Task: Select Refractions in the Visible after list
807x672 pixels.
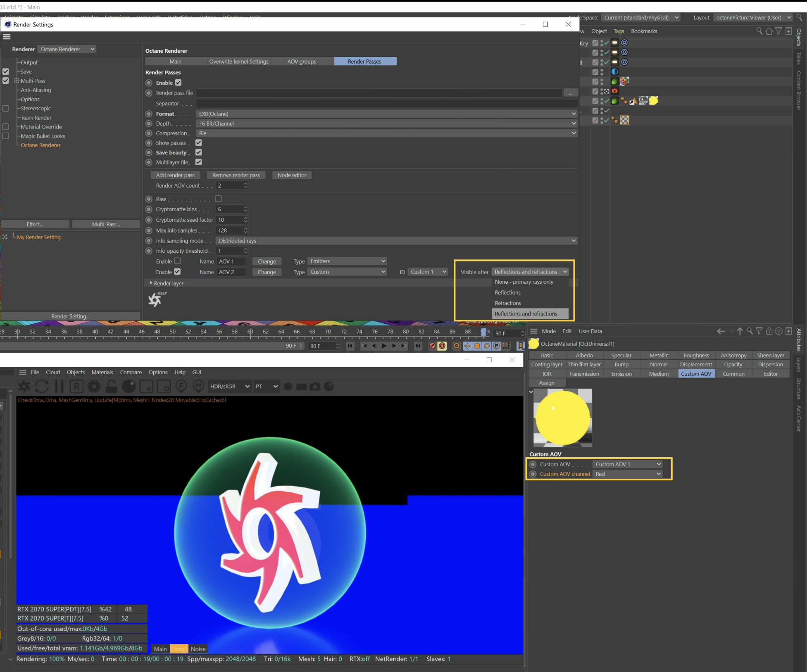Action: click(x=508, y=303)
